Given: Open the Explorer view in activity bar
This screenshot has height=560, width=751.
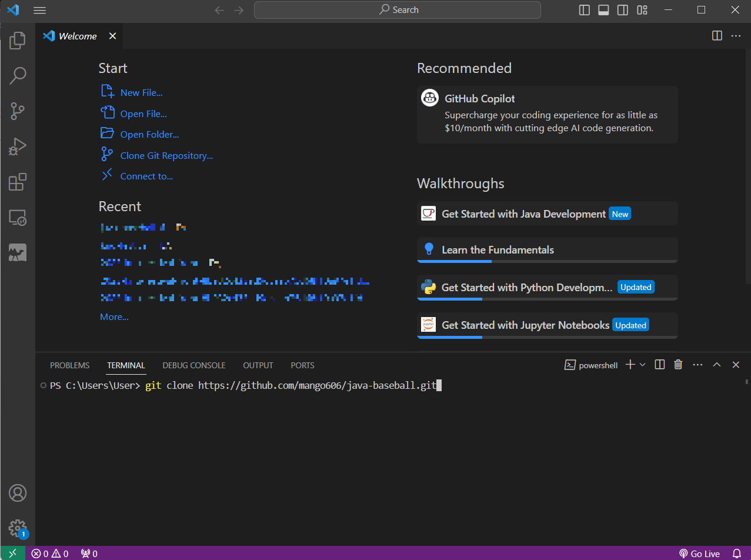Looking at the screenshot, I should click(x=18, y=41).
